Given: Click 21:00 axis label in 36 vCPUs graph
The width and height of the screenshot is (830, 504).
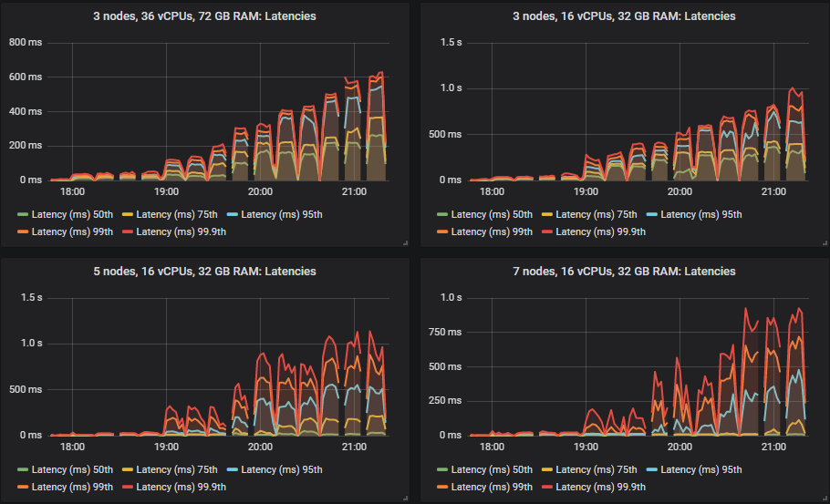Looking at the screenshot, I should click(x=354, y=192).
